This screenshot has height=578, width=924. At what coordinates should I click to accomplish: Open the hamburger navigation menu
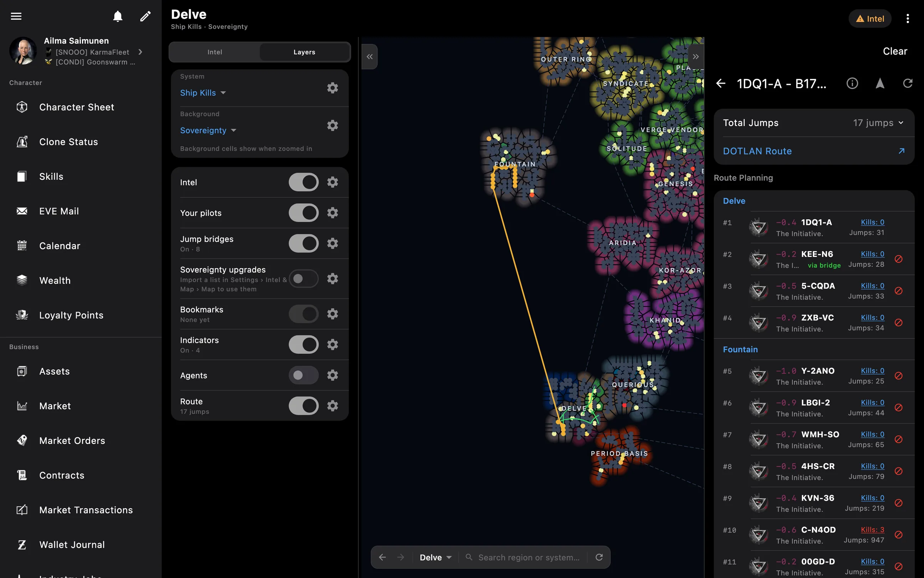click(16, 16)
